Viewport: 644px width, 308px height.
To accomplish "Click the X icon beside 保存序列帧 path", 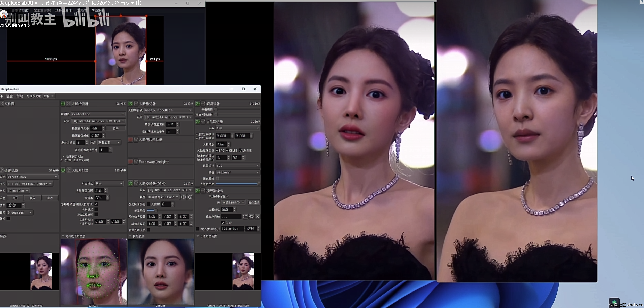I will click(x=258, y=217).
